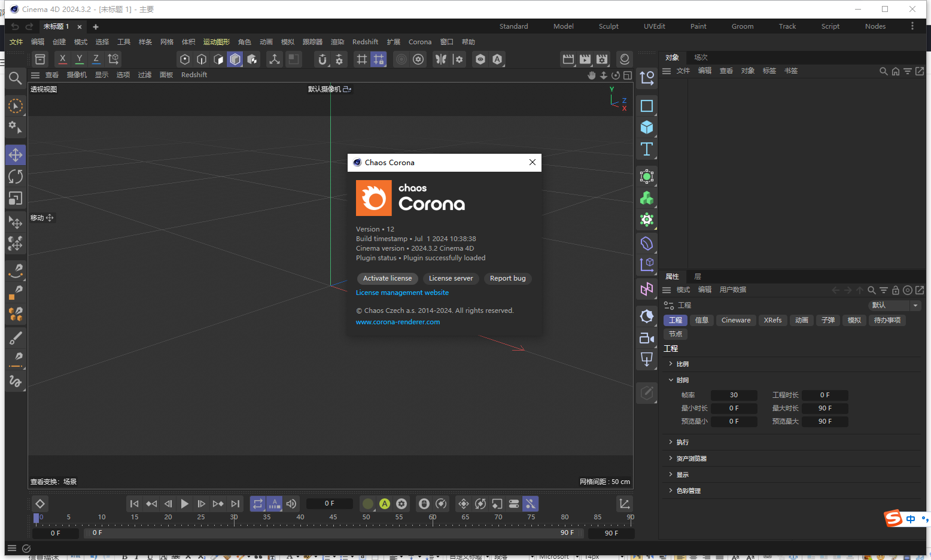The width and height of the screenshot is (931, 560).
Task: Go to start of timeline
Action: click(x=135, y=504)
